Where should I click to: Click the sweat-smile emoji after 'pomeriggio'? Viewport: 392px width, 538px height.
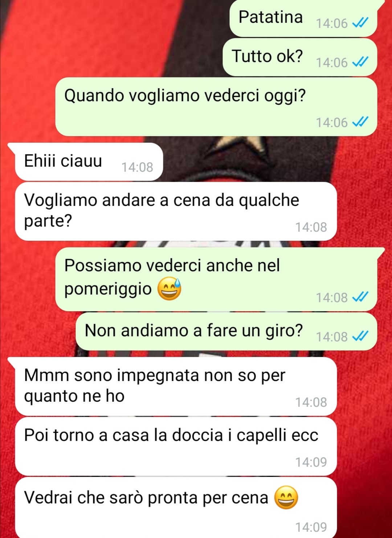pos(169,289)
